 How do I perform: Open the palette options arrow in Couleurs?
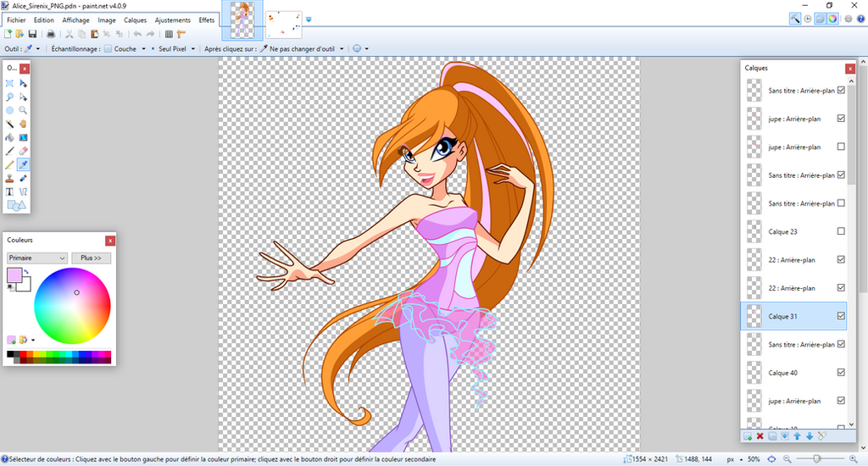coord(33,340)
